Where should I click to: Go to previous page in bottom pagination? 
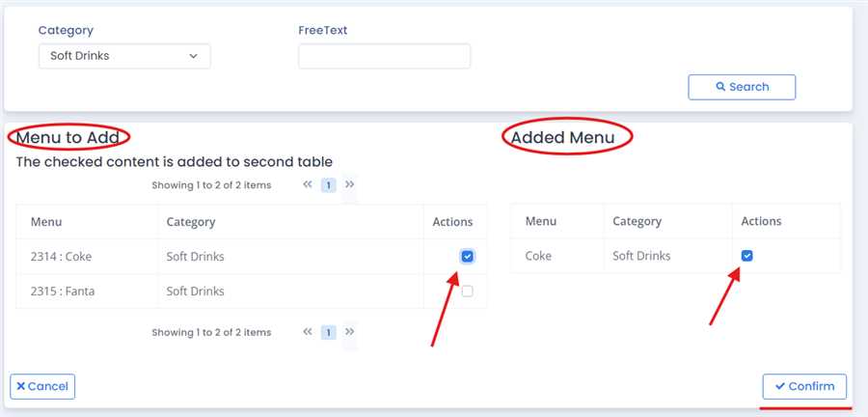[x=308, y=332]
